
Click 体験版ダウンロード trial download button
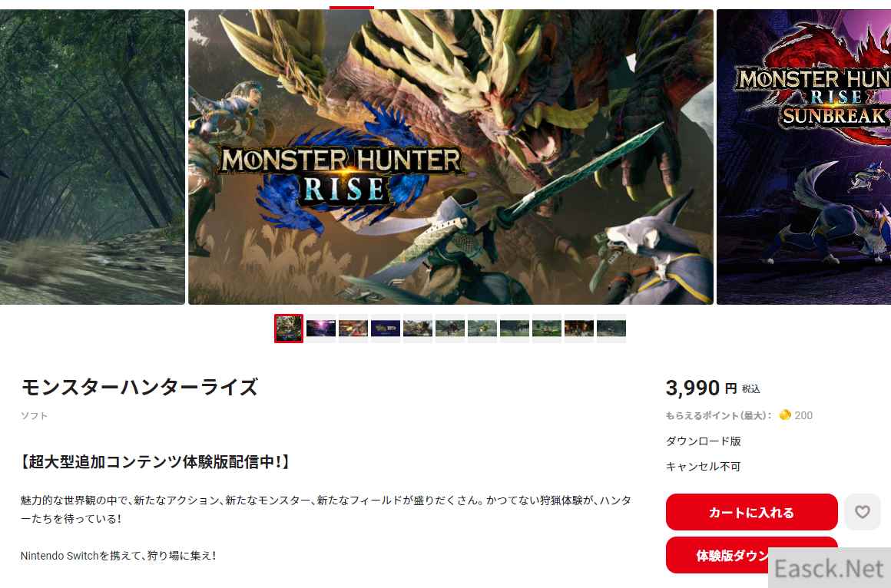[751, 555]
